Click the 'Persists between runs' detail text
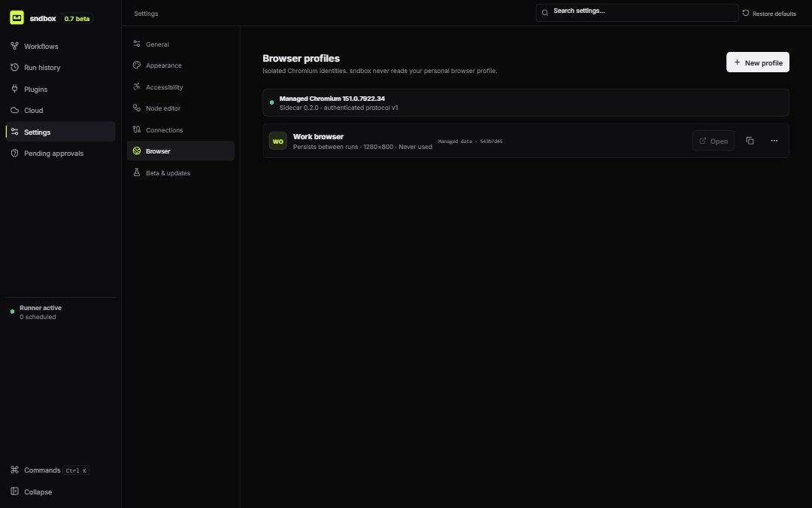Viewport: 812px width, 508px height. pyautogui.click(x=362, y=148)
